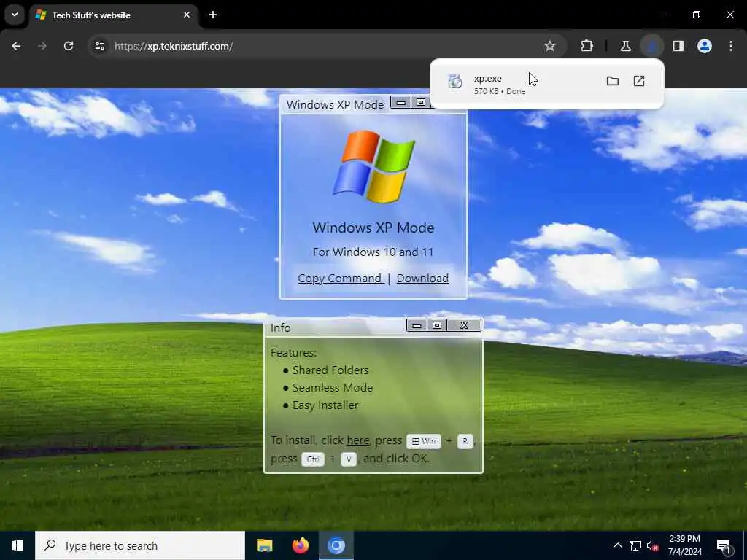Open the browser side panel
This screenshot has height=560, width=747.
click(x=678, y=46)
